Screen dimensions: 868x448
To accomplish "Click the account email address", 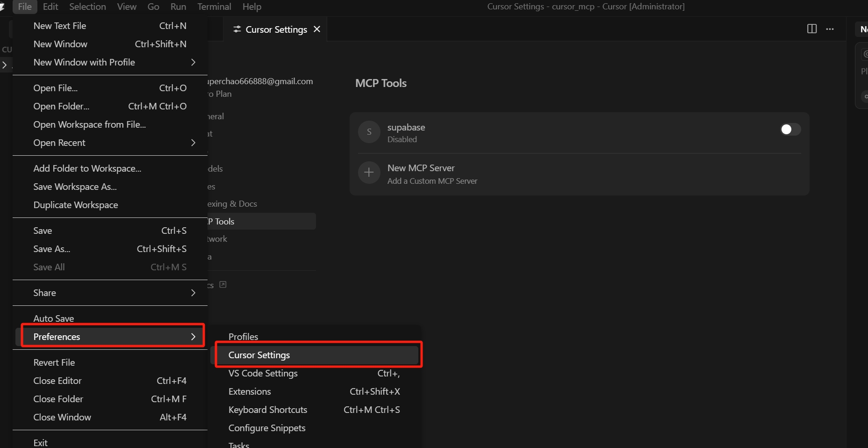I will click(x=260, y=81).
